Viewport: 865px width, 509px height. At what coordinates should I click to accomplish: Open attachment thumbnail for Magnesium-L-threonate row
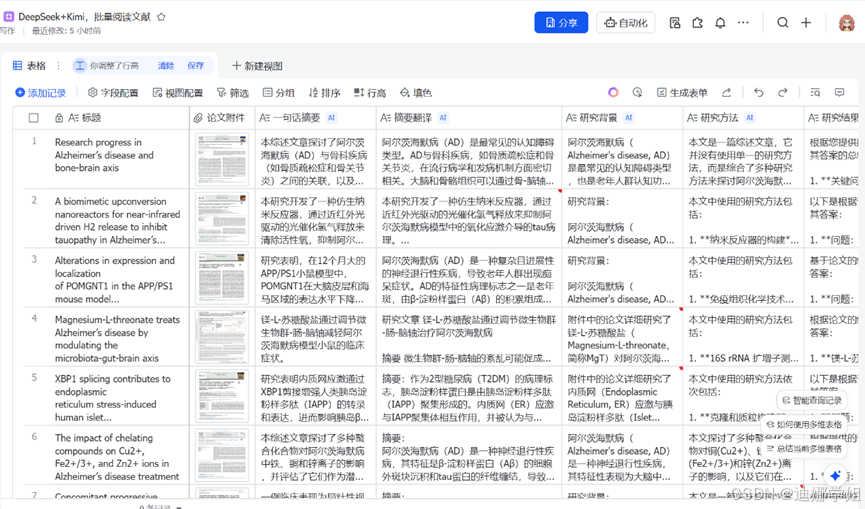(x=222, y=336)
